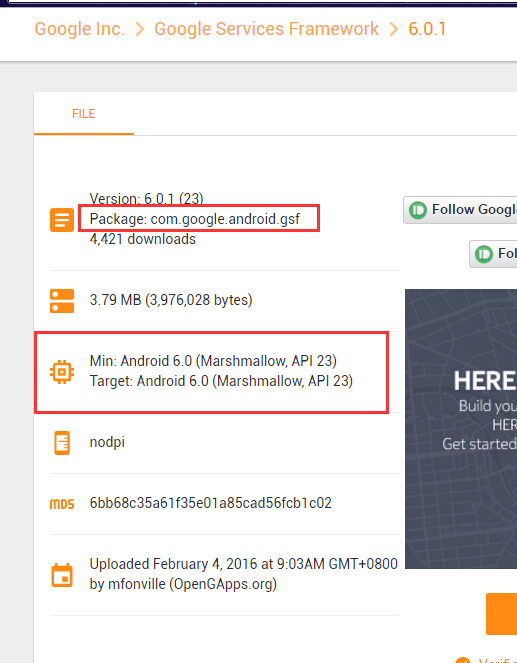This screenshot has width=517, height=663.
Task: Click the nodpi screen density icon
Action: click(x=62, y=443)
